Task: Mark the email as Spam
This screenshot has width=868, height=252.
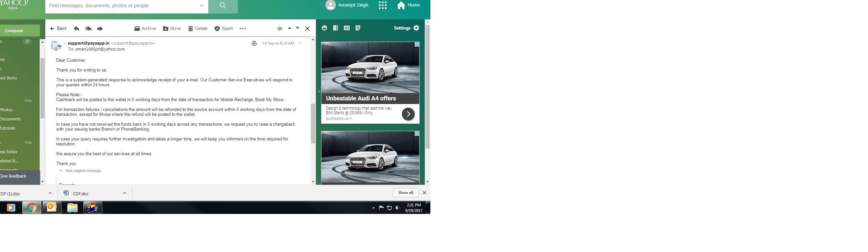Action: coord(224,29)
